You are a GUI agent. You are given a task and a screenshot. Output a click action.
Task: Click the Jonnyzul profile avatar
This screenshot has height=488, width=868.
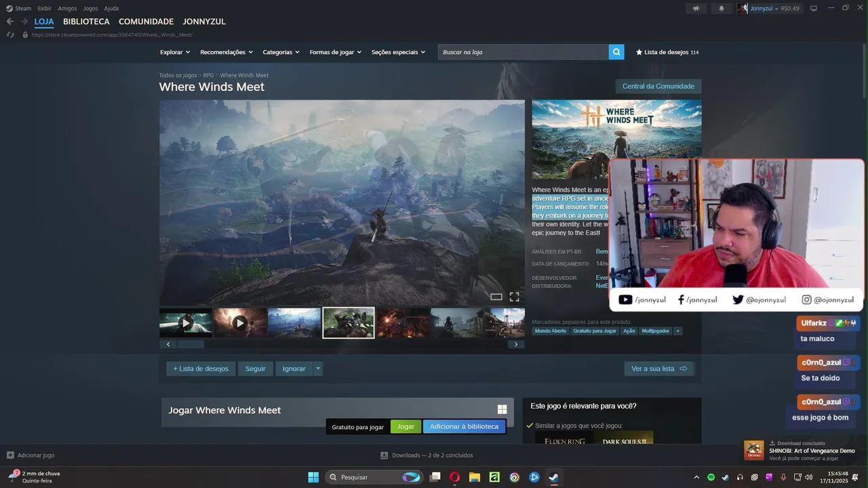coord(742,8)
